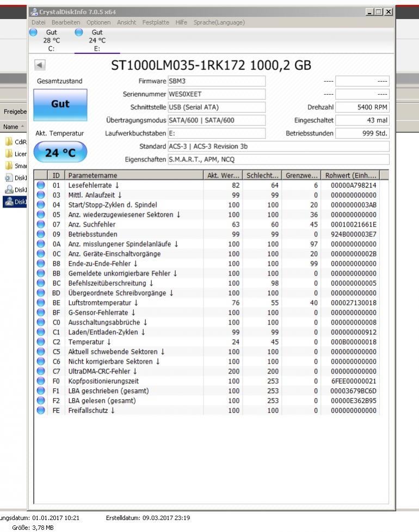The height and width of the screenshot is (532, 419).
Task: Select the Anz. misslungener Spindelanläufe row
Action: tap(207, 244)
